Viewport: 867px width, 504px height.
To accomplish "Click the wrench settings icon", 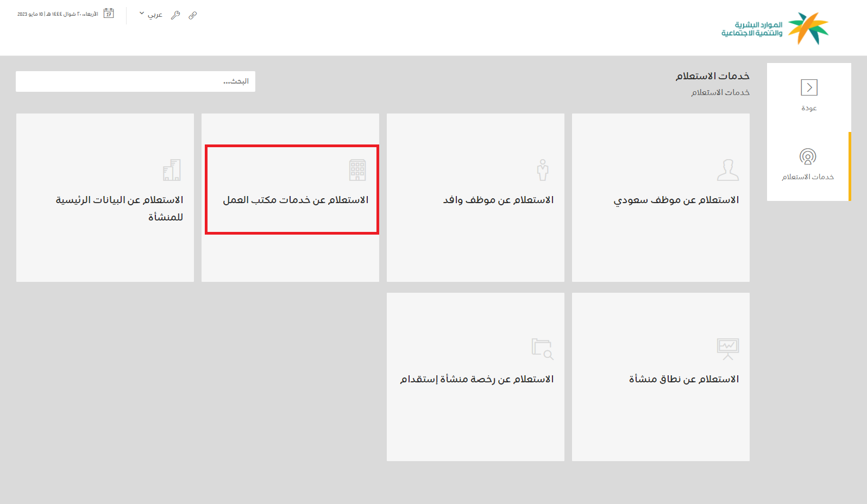I will click(x=175, y=15).
